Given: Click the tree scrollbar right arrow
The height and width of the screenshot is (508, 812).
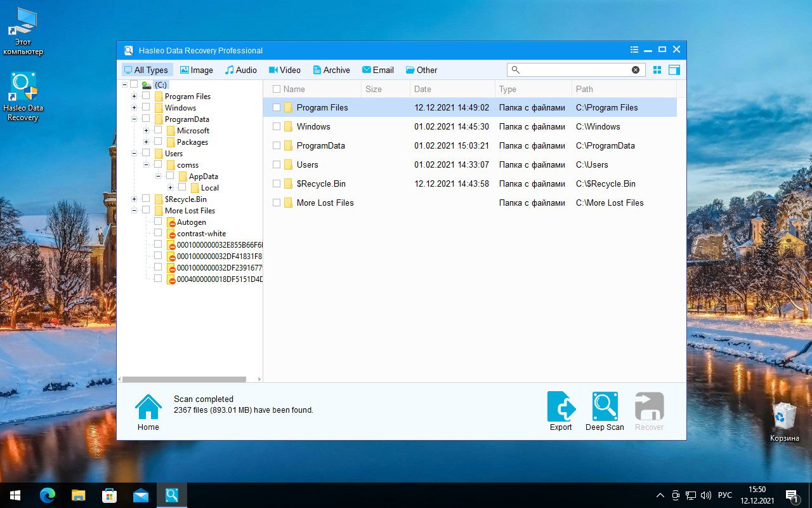Looking at the screenshot, I should pos(259,379).
